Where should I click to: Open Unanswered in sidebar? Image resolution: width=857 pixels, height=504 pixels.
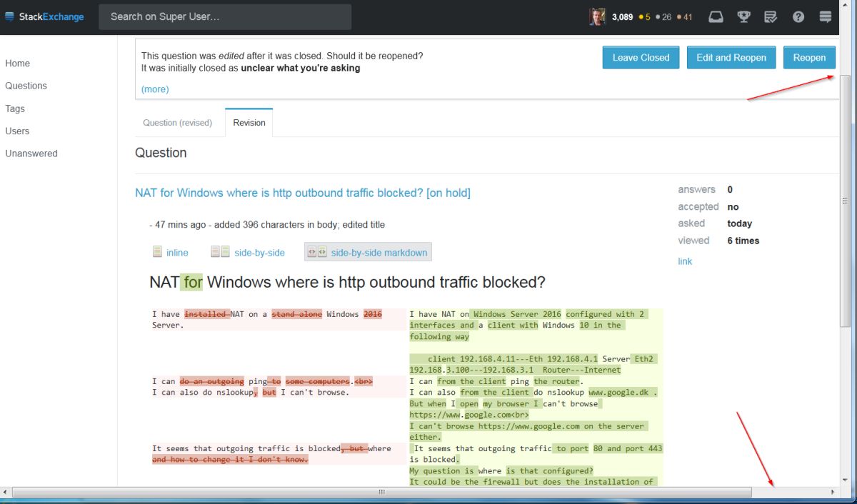coord(31,153)
